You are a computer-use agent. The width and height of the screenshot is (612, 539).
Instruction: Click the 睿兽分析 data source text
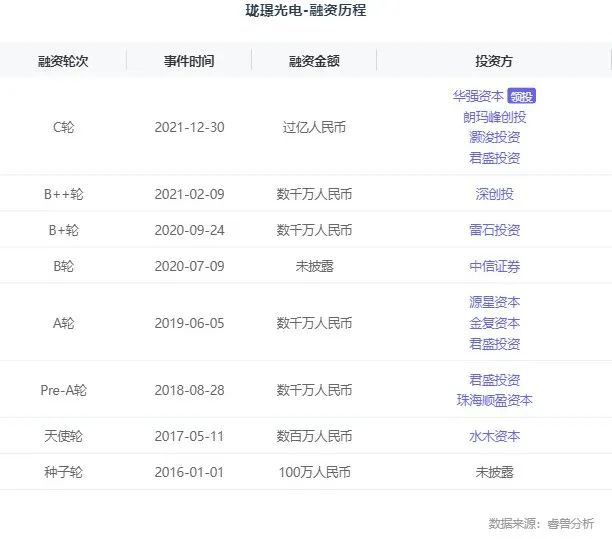coord(570,523)
